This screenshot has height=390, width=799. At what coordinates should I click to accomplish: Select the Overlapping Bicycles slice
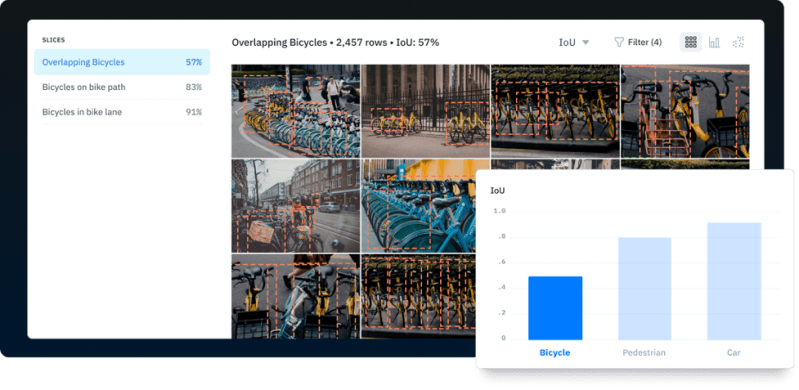point(122,62)
